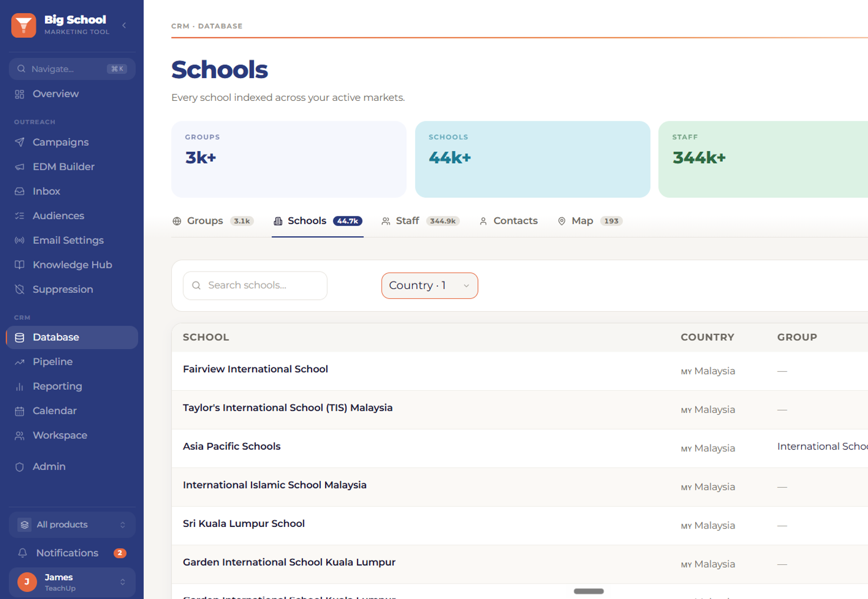Sort by the GROUP column header
The height and width of the screenshot is (599, 868).
pos(797,337)
